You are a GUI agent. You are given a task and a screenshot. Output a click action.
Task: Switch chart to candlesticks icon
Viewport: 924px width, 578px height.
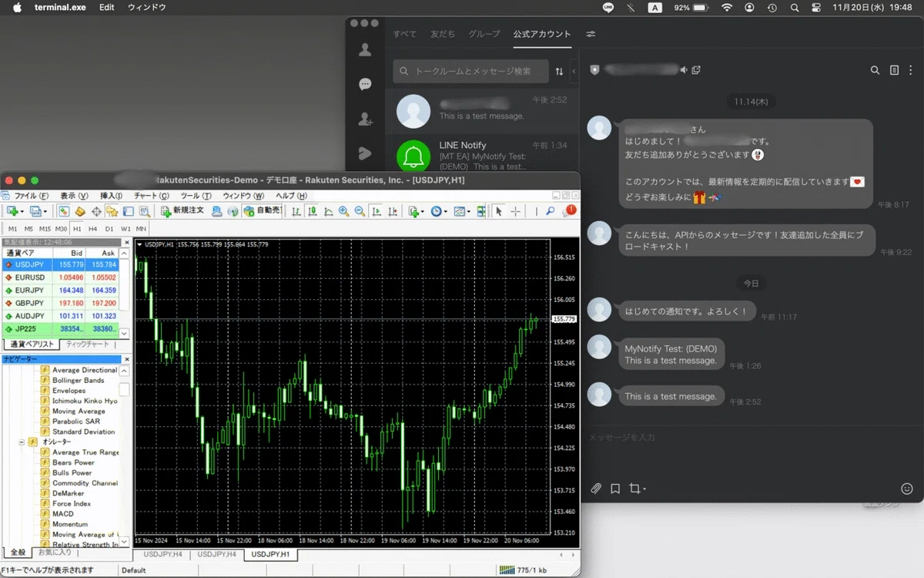312,211
